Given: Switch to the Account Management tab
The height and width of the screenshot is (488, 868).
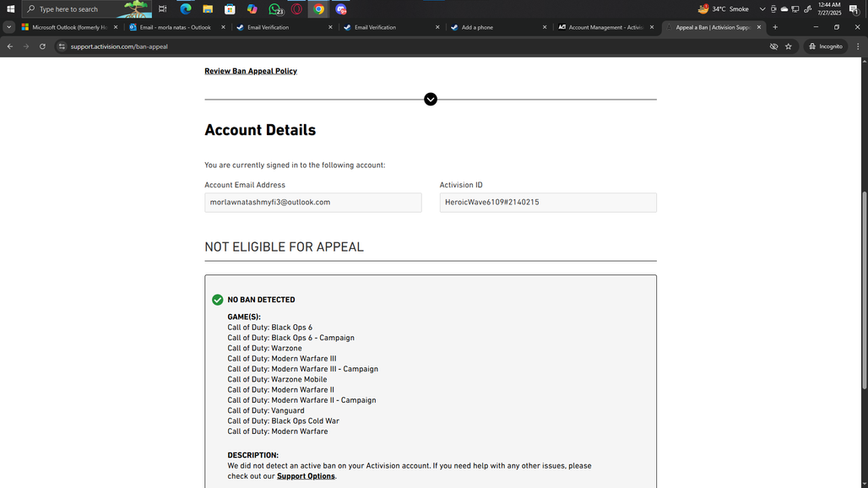Looking at the screenshot, I should [605, 27].
